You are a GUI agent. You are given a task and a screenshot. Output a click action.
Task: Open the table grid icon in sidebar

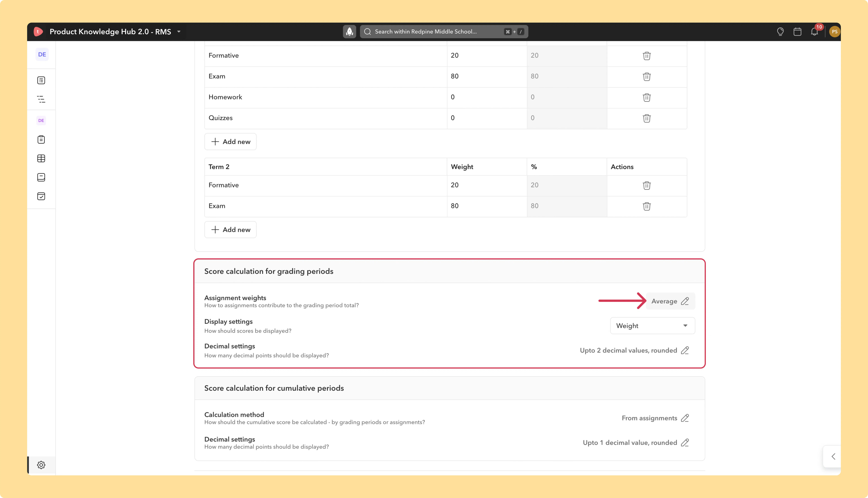[x=41, y=158]
